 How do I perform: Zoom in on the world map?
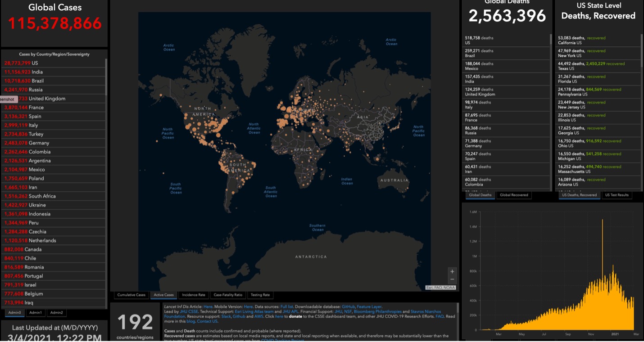click(x=451, y=271)
